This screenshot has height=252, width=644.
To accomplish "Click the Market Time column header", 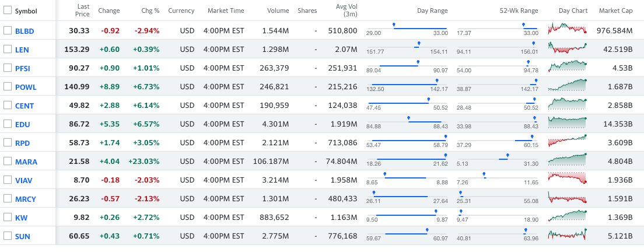I will click(x=226, y=10).
